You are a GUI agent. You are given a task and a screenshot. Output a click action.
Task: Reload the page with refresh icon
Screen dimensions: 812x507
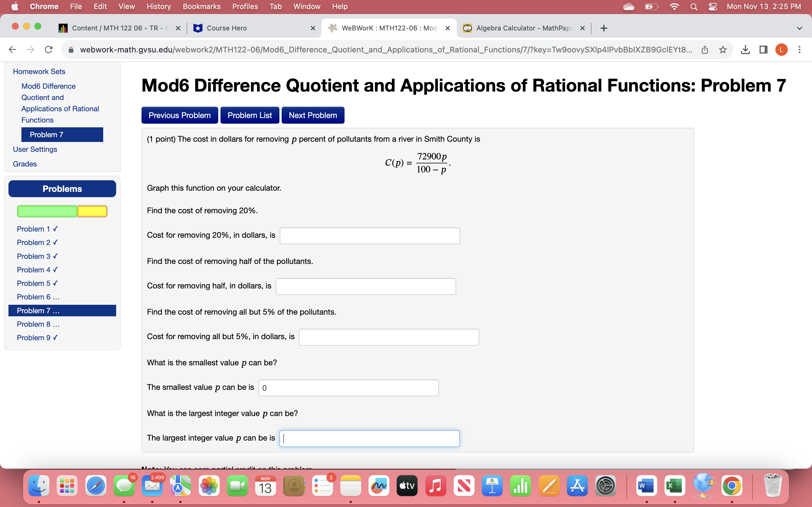(x=49, y=50)
